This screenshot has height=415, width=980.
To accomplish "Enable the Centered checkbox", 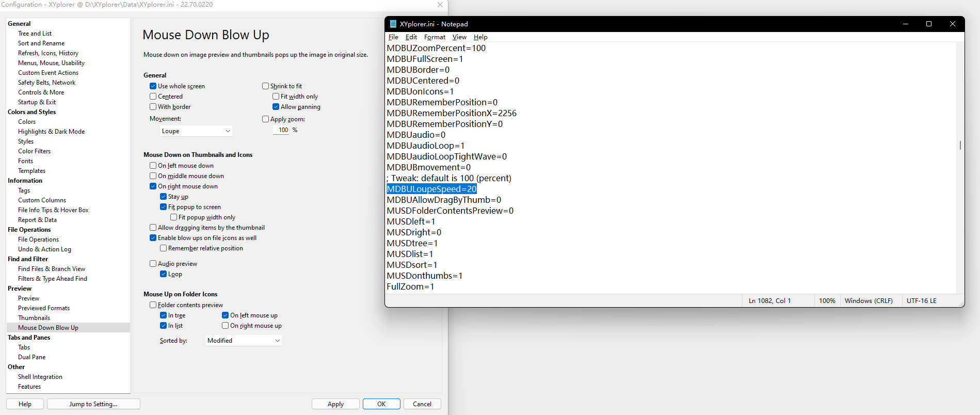I will click(x=153, y=97).
